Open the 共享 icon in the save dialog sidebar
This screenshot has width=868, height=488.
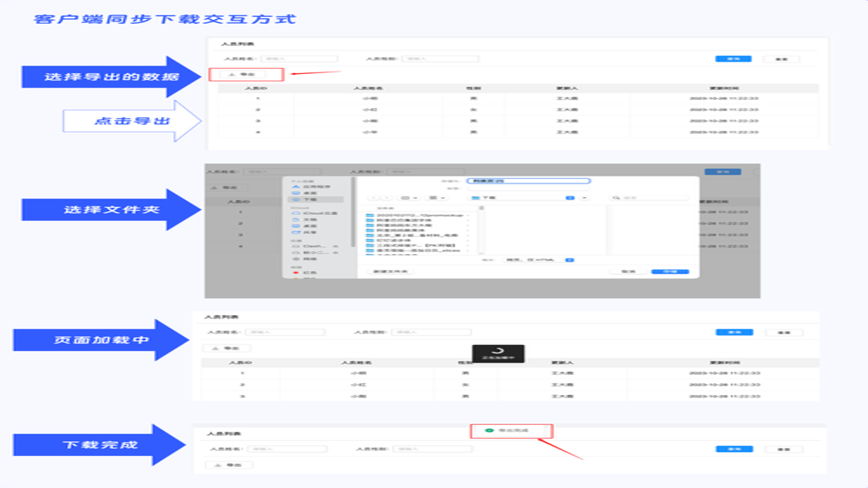point(295,232)
